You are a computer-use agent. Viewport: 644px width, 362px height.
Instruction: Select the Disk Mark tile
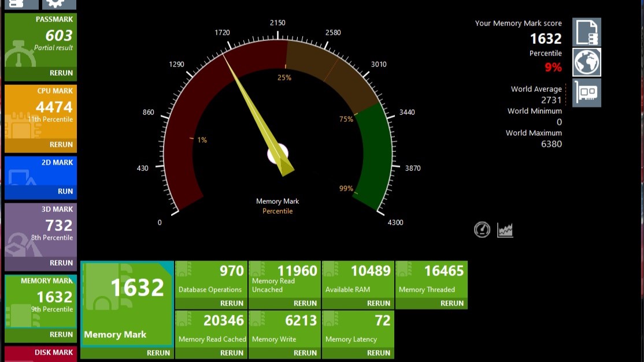coord(40,354)
